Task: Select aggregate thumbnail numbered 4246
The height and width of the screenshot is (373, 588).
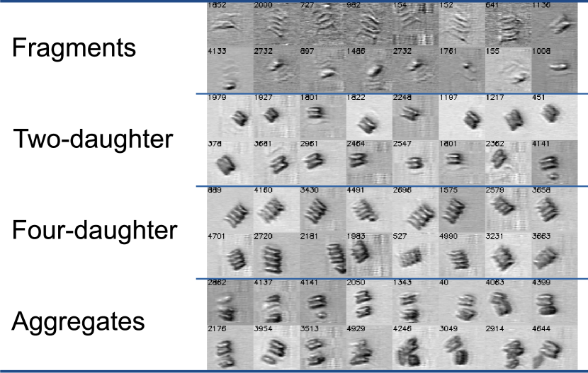Action: (x=416, y=348)
